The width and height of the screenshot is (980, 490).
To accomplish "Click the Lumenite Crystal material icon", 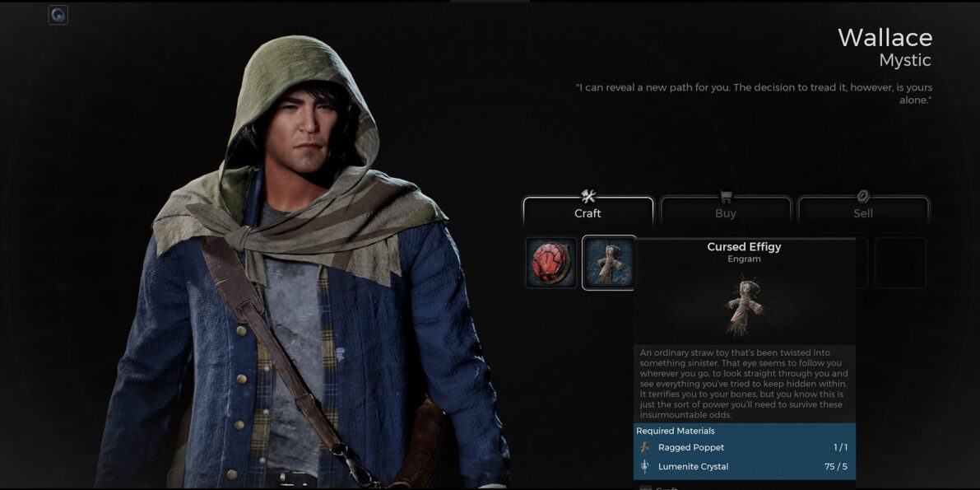I will 646,466.
